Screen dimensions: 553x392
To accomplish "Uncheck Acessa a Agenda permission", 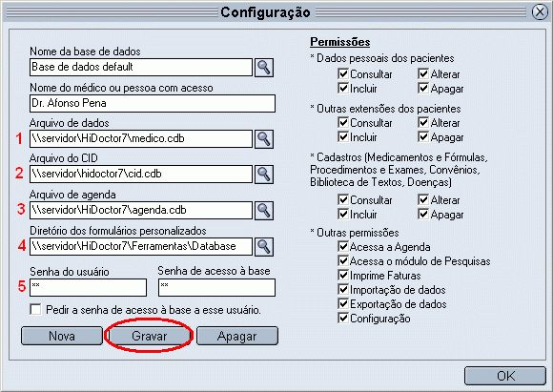I will click(x=343, y=247).
